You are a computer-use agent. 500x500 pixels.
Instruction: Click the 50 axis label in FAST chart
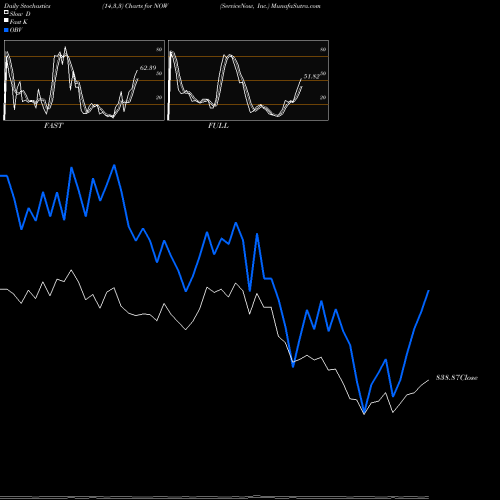point(159,73)
